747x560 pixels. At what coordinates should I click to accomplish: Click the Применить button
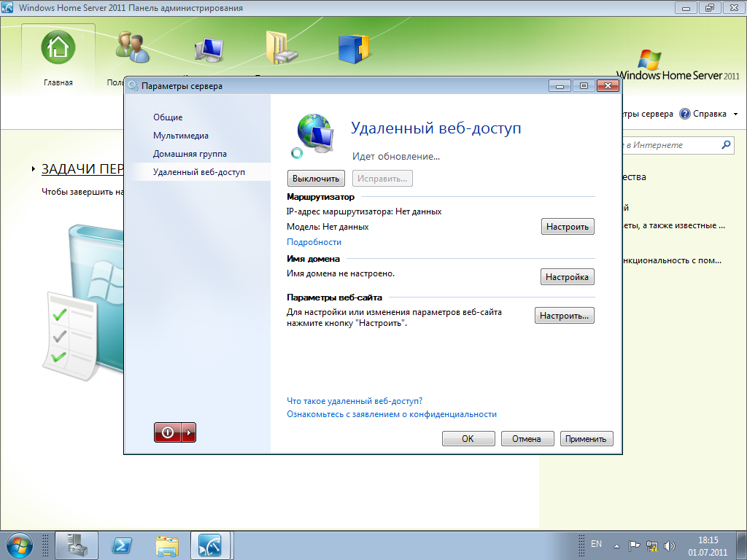click(x=587, y=438)
